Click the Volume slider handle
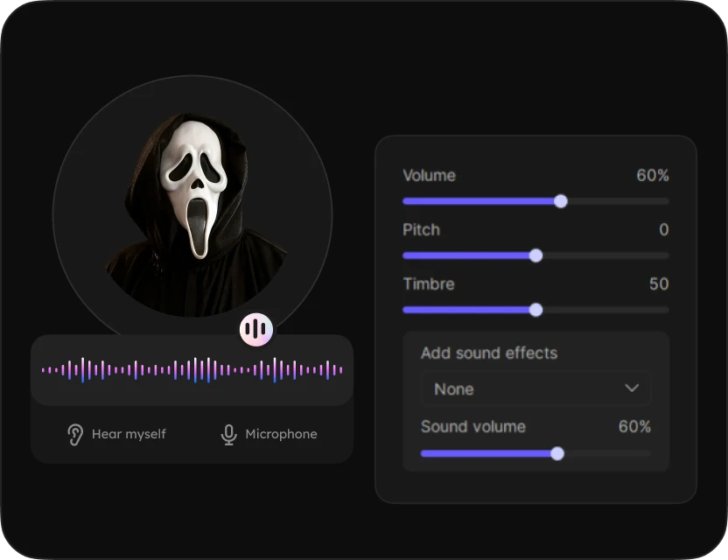Screen dimensions: 728x560 click(561, 201)
